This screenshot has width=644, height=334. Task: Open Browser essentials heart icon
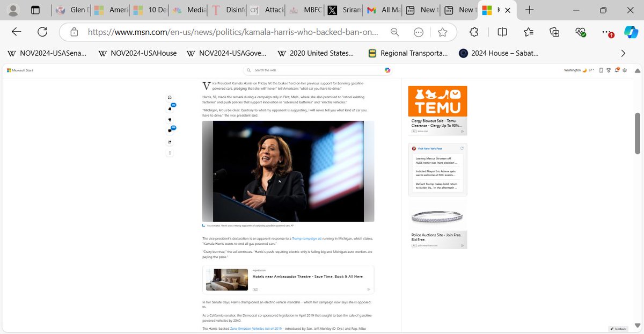click(x=581, y=32)
